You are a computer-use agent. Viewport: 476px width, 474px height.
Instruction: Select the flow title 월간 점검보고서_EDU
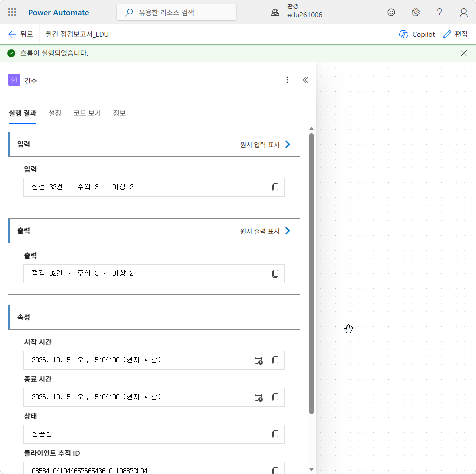click(x=77, y=34)
